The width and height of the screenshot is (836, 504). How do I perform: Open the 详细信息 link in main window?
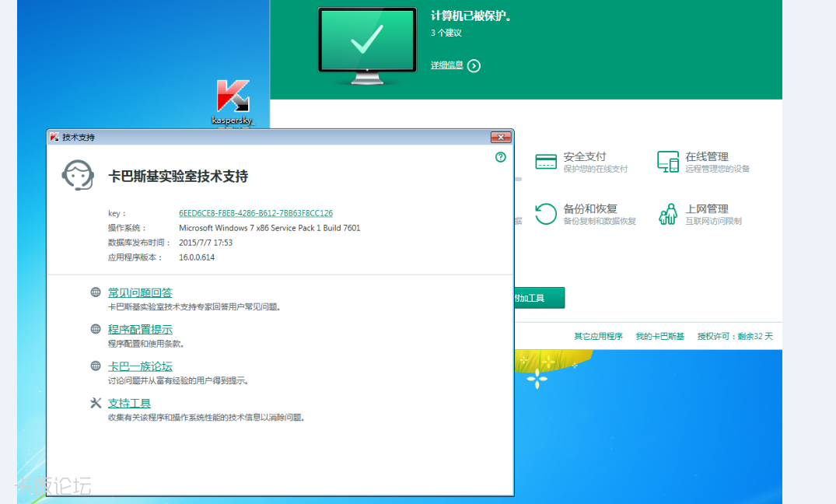[447, 65]
